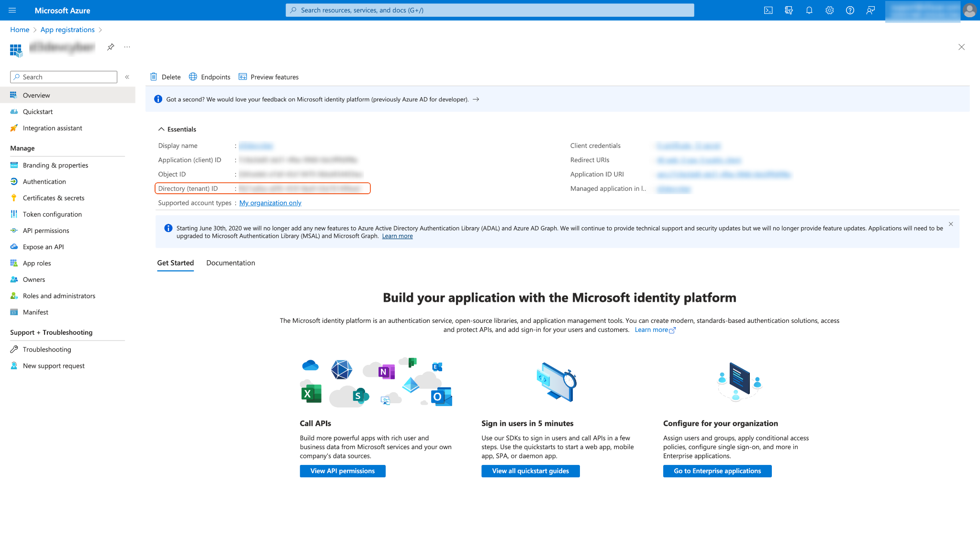Screen dimensions: 980x551
Task: Open the feedback icon in header
Action: (x=870, y=10)
